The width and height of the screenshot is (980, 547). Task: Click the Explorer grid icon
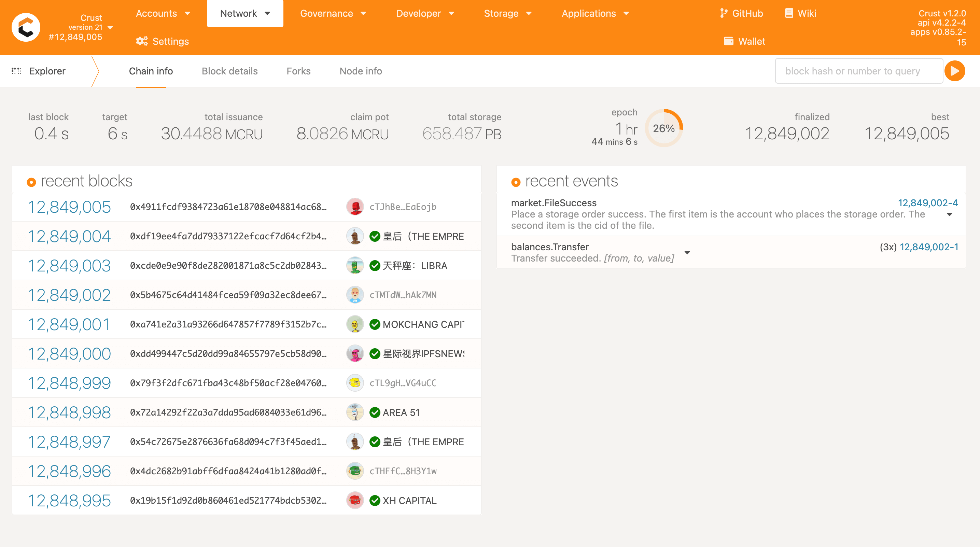coord(16,71)
